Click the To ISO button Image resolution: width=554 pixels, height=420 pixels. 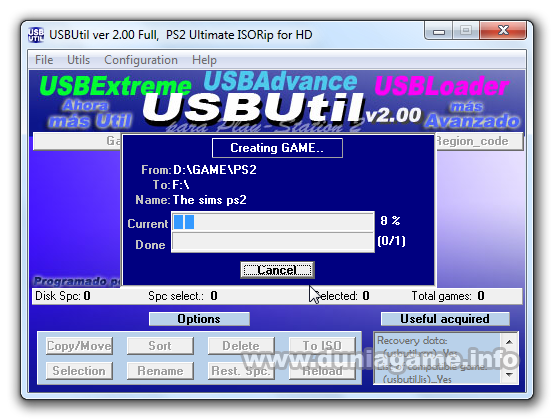[322, 345]
